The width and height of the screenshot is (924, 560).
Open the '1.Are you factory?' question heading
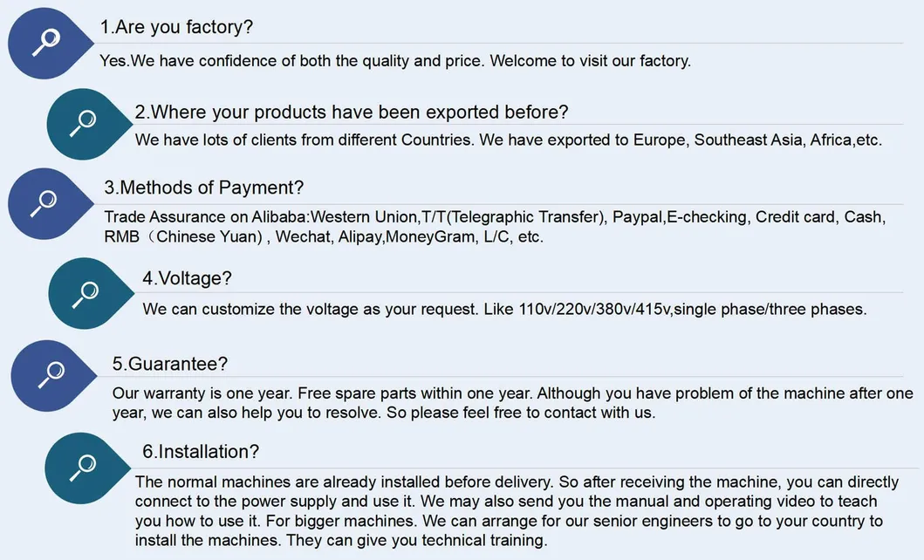tap(177, 27)
